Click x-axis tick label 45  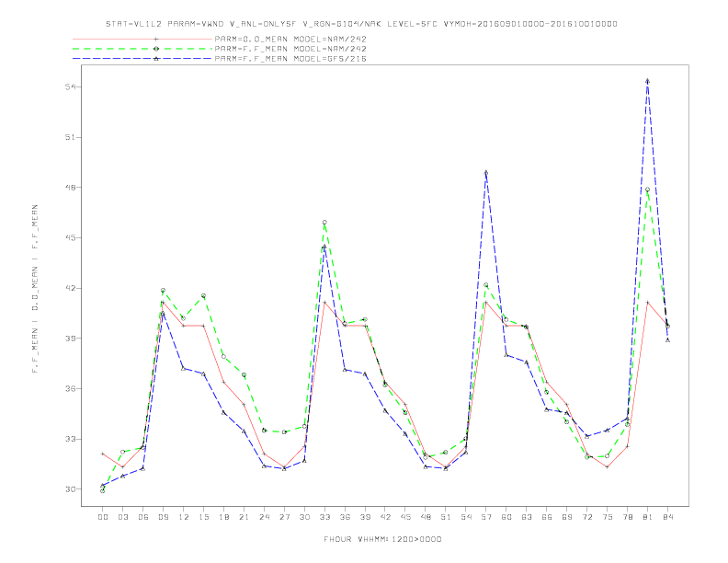[405, 517]
